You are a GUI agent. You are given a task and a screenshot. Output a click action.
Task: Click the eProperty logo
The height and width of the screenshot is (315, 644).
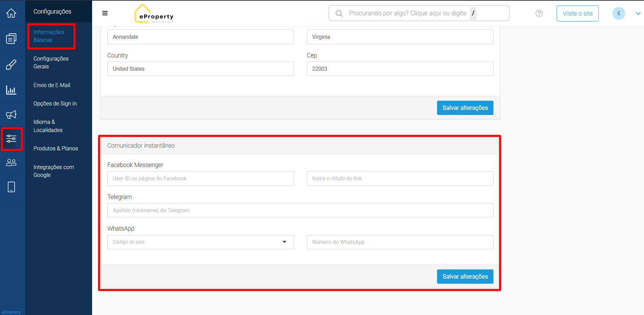coord(154,14)
